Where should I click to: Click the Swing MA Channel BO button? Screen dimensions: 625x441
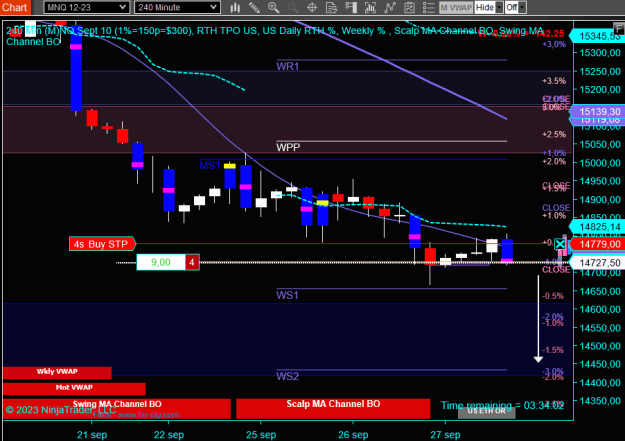(117, 408)
